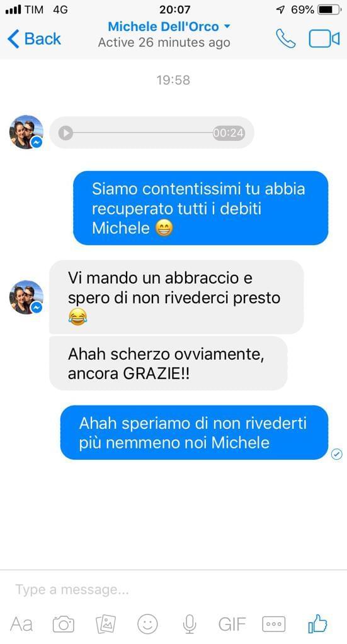Open sender's profile picture beside voice message
Viewport: 347px width, 644px height.
coord(26,132)
